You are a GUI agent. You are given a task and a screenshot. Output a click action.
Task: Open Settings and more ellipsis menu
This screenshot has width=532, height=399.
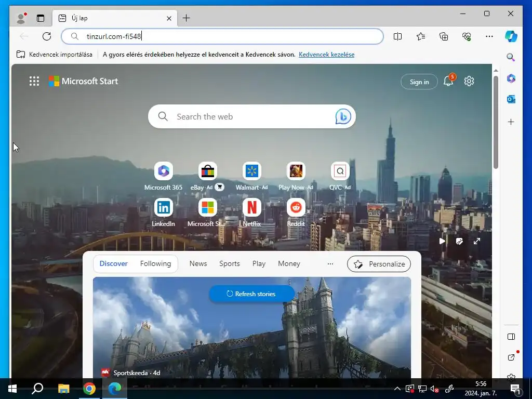489,36
